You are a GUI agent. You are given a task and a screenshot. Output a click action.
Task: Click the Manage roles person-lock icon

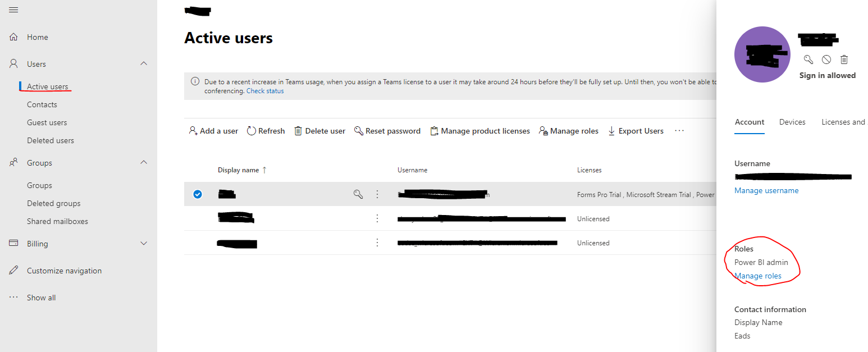(543, 131)
